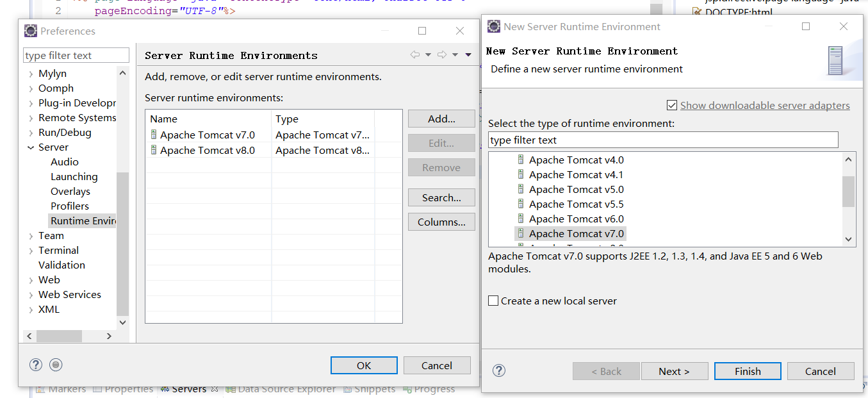Open Show downloadable server adapters link
This screenshot has width=868, height=398.
[x=765, y=105]
